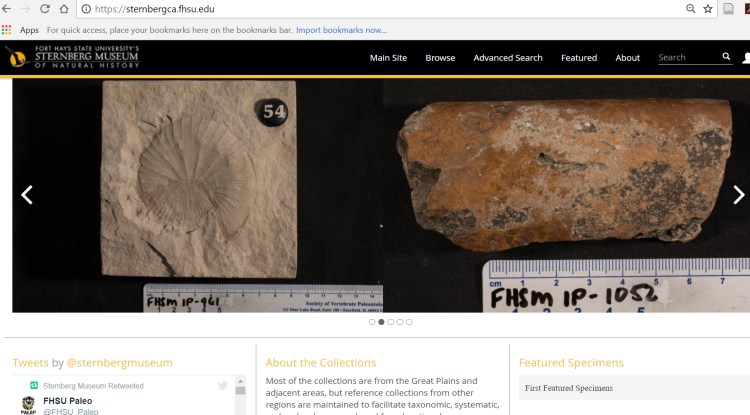This screenshot has height=415, width=750.
Task: Open the zoom magnifier in address bar
Action: pos(690,9)
